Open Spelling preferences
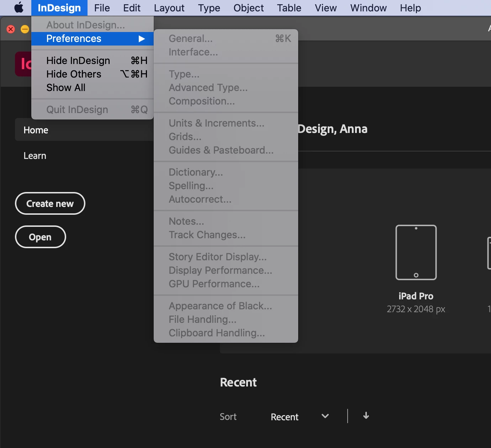Viewport: 491px width, 448px height. point(226,186)
